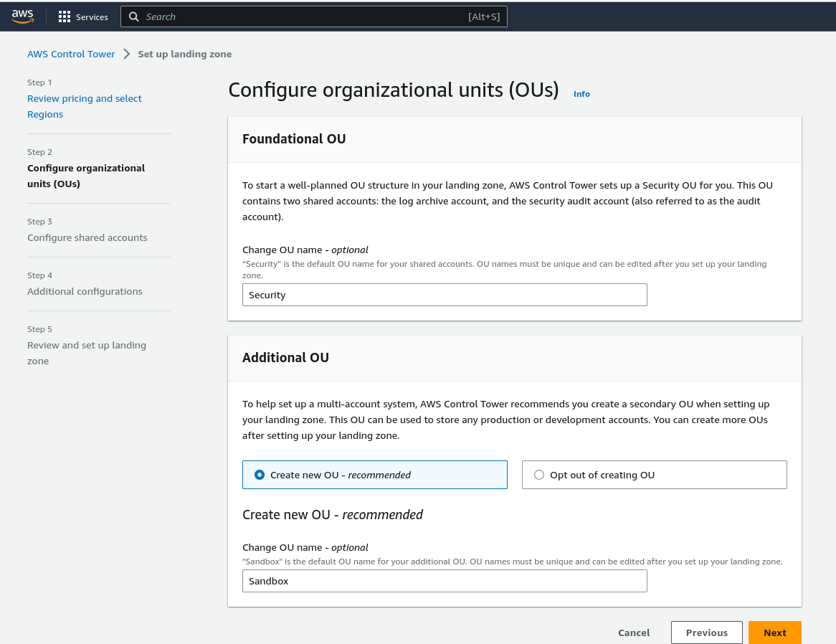
Task: Open the Services grid menu icon
Action: (65, 16)
